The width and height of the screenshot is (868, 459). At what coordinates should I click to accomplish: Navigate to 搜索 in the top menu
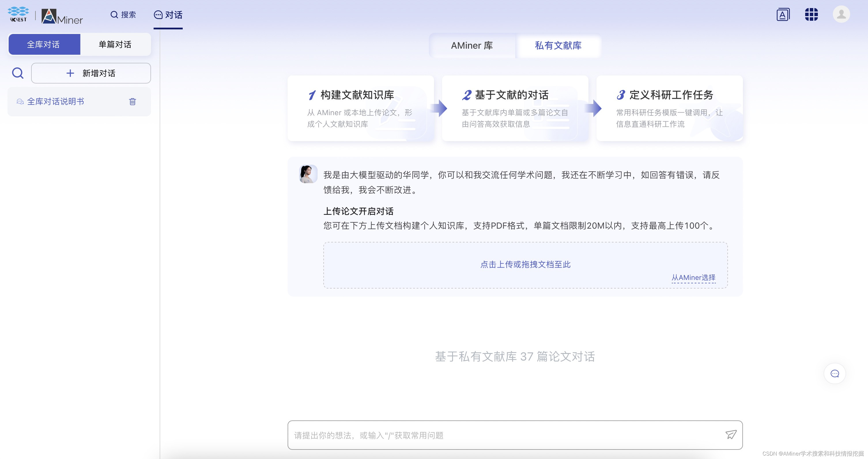pyautogui.click(x=123, y=15)
